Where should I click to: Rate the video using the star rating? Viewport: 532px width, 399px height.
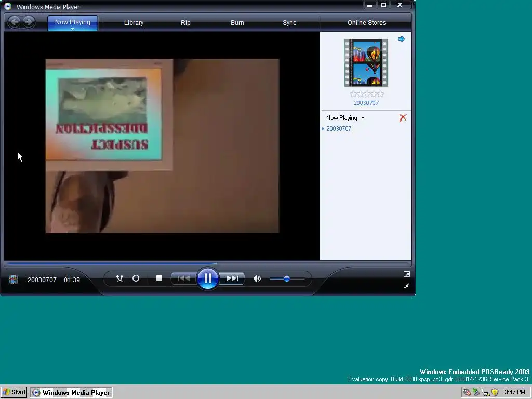click(x=367, y=94)
